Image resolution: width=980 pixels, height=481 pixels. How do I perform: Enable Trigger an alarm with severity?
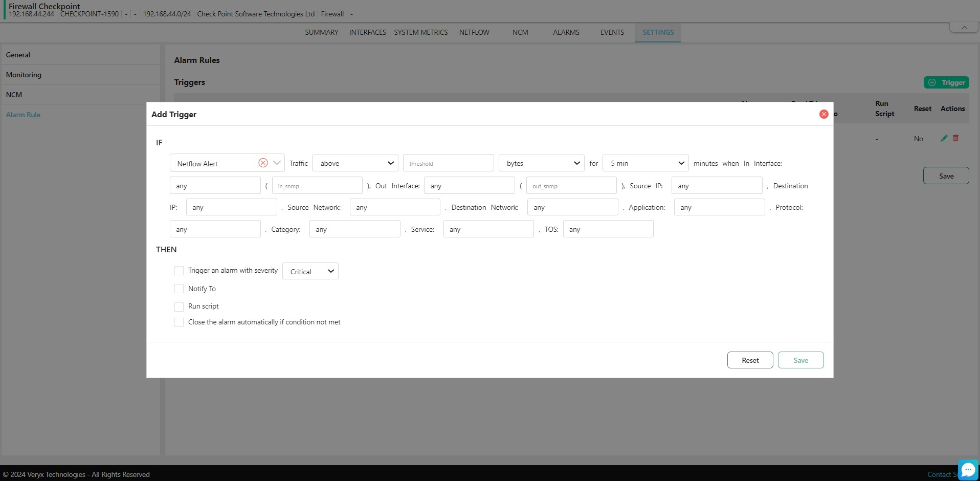(x=179, y=271)
